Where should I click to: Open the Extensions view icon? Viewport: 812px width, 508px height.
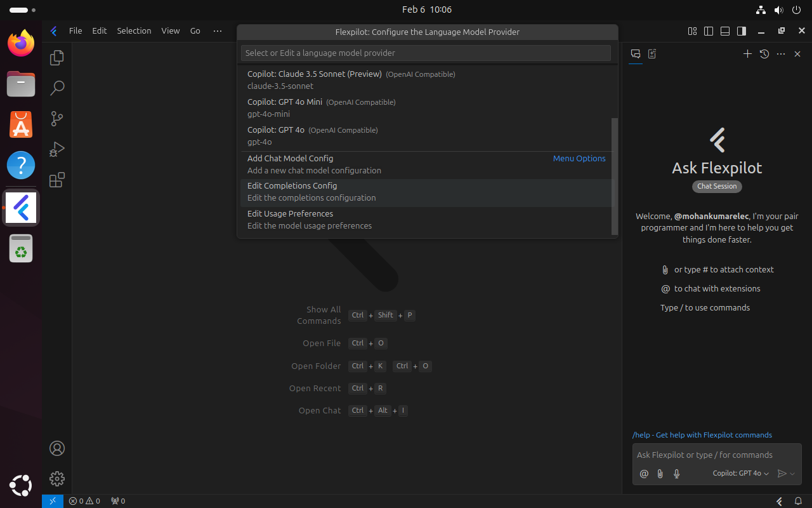pos(56,180)
